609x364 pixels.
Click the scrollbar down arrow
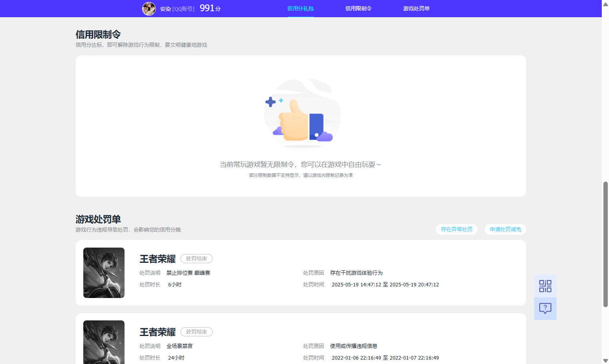point(605,360)
